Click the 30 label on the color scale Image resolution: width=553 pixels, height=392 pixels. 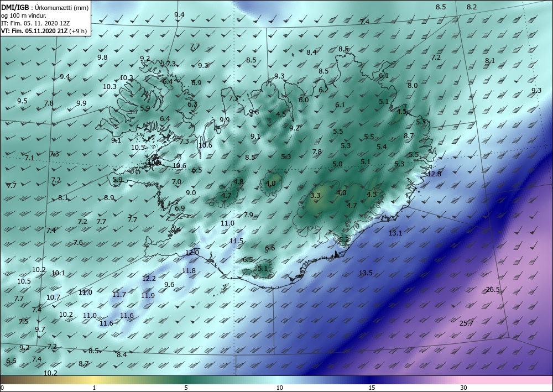tap(463, 388)
